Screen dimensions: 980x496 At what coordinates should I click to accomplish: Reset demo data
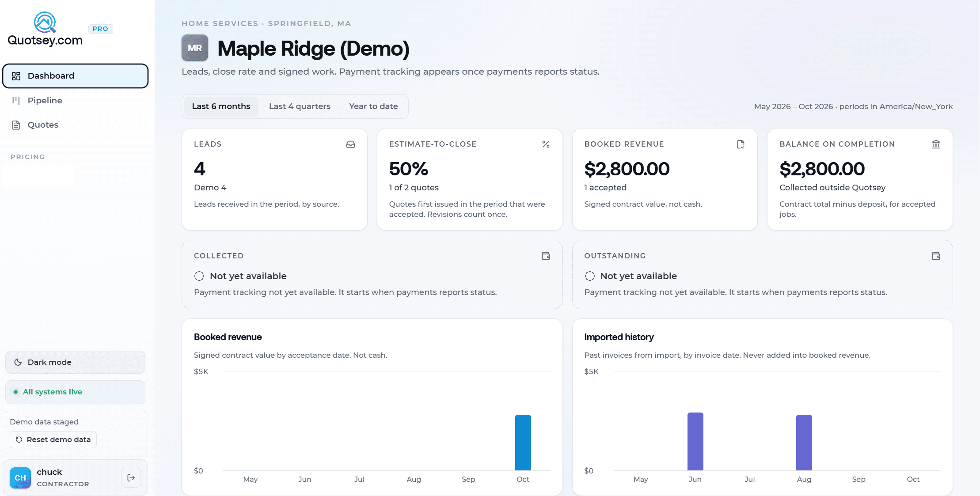(x=53, y=440)
